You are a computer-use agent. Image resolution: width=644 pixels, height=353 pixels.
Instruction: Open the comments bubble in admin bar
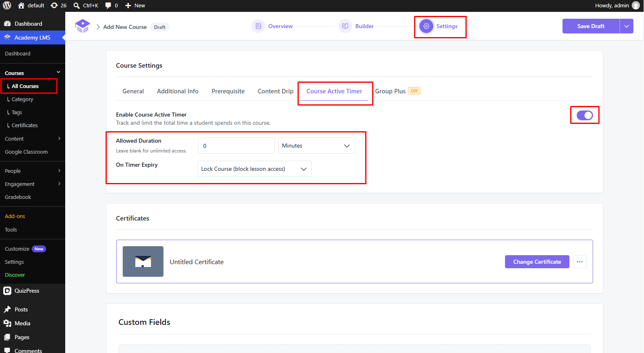[x=108, y=5]
